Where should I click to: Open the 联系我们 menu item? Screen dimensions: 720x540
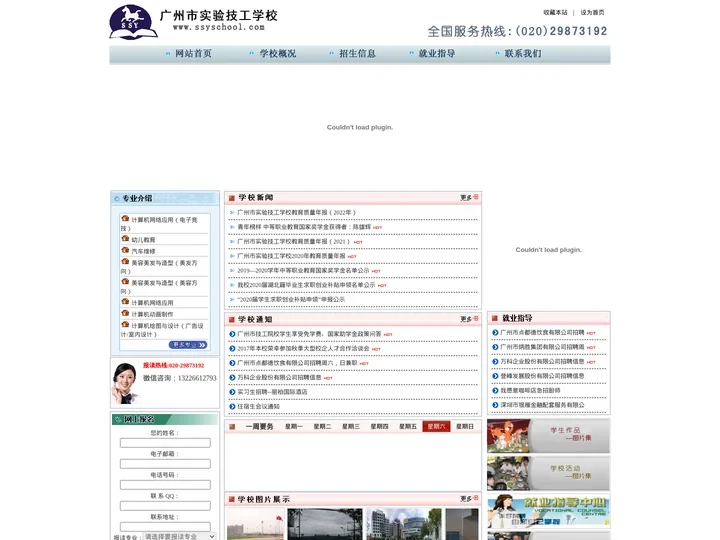[523, 54]
